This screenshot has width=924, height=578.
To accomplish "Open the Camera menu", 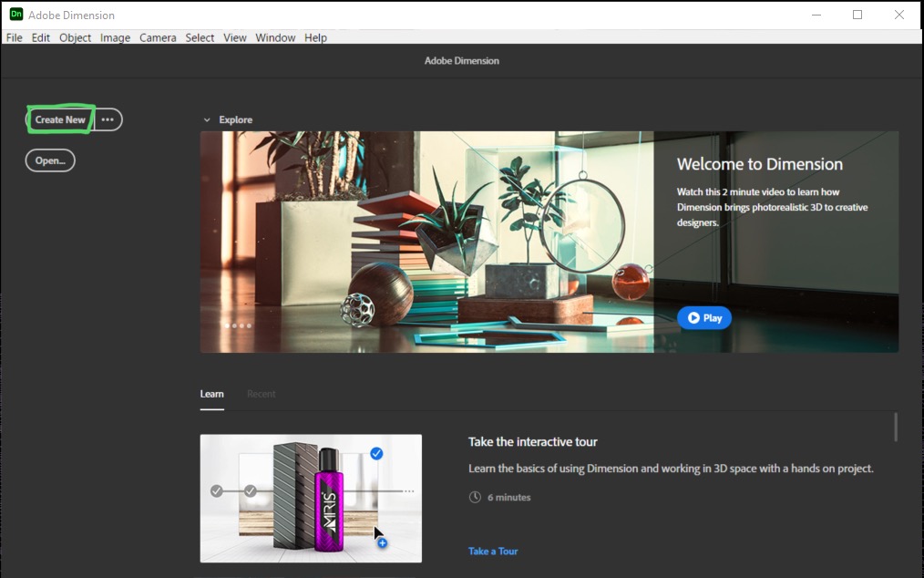I will [158, 37].
